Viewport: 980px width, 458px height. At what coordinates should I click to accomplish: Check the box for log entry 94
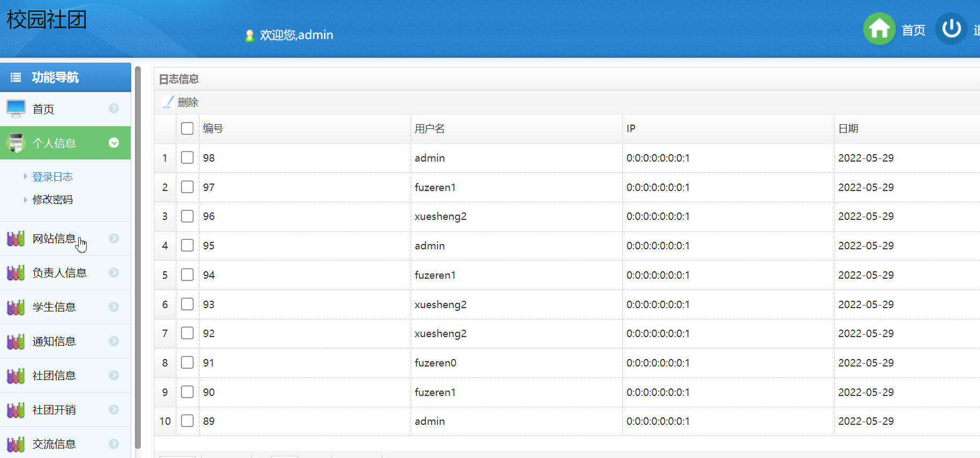(187, 274)
